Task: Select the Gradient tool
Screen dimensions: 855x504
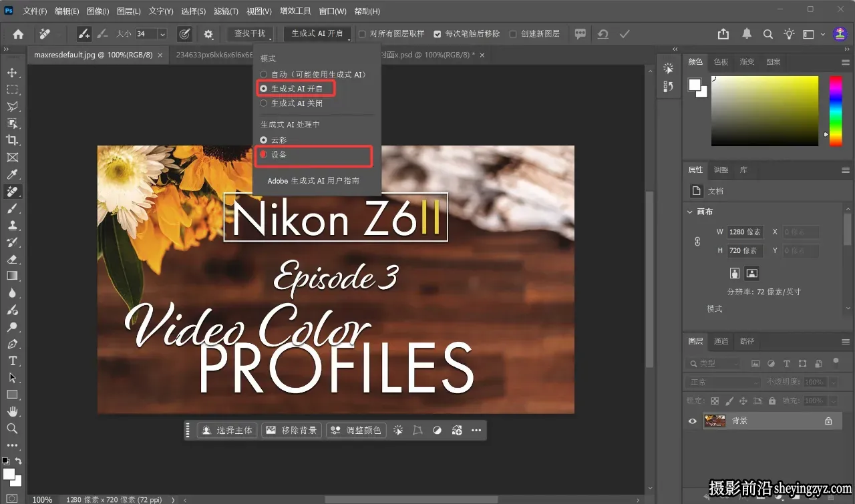Action: pos(12,276)
